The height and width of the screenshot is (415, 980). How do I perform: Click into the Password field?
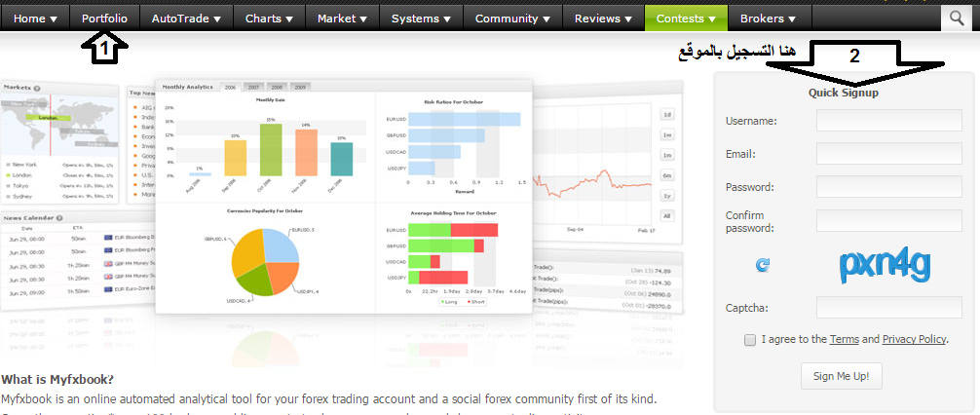click(888, 187)
